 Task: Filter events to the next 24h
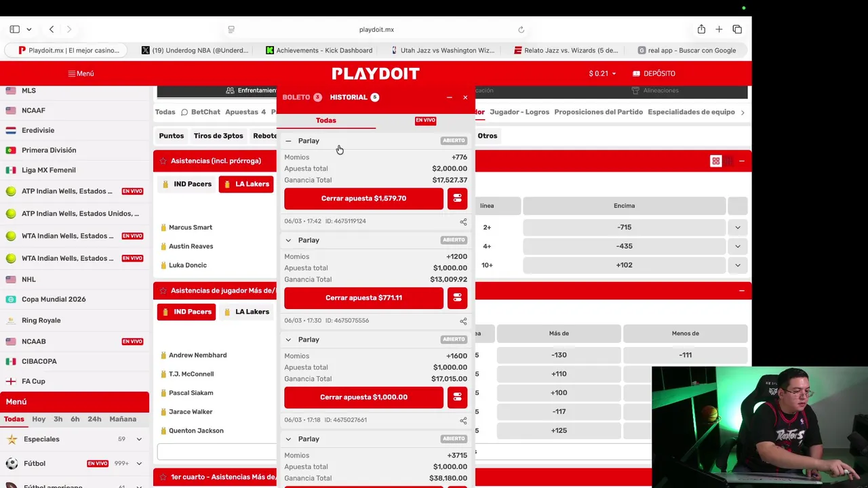tap(94, 419)
